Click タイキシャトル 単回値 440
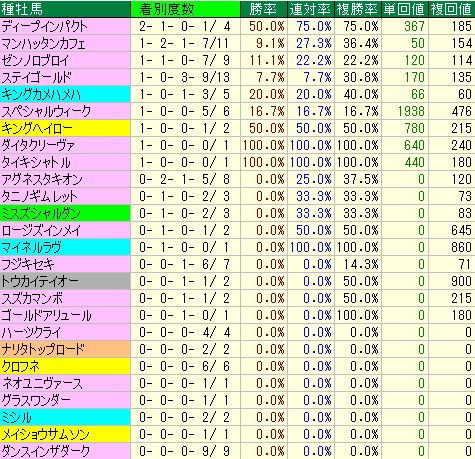The image size is (475, 459). click(414, 162)
